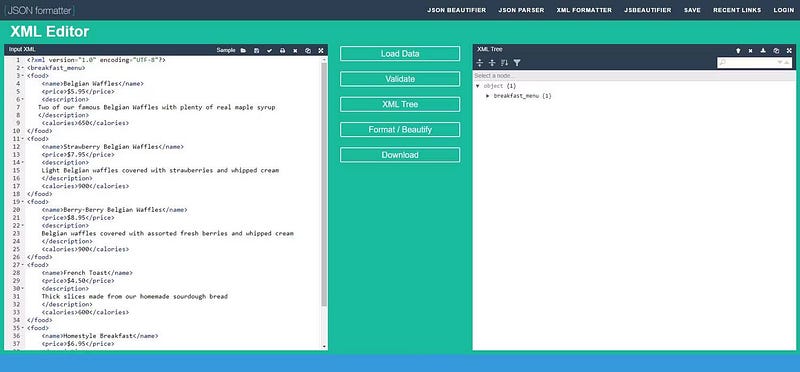Fold the description block at line 6
This screenshot has width=800, height=372.
(x=22, y=100)
